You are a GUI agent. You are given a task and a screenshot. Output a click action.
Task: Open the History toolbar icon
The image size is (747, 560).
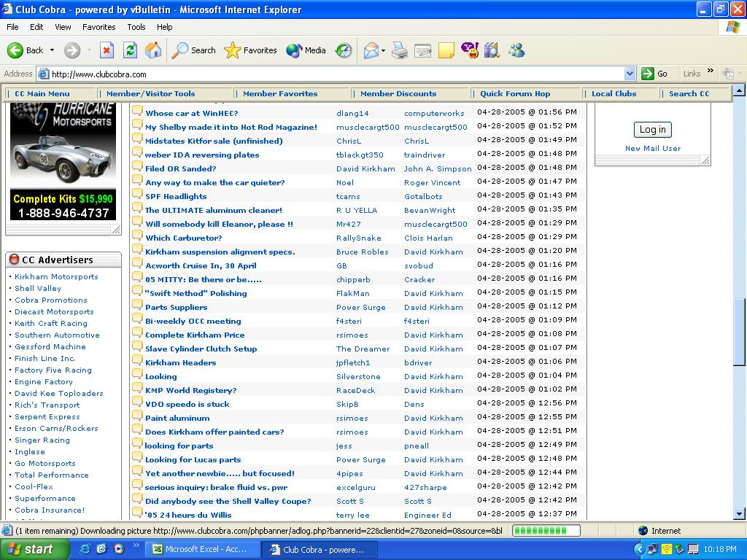pyautogui.click(x=344, y=50)
